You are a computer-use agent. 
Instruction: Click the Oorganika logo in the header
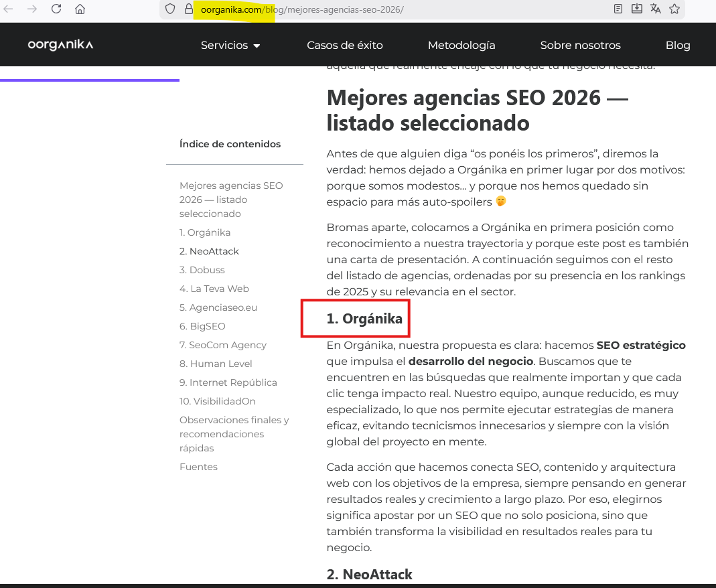(60, 45)
